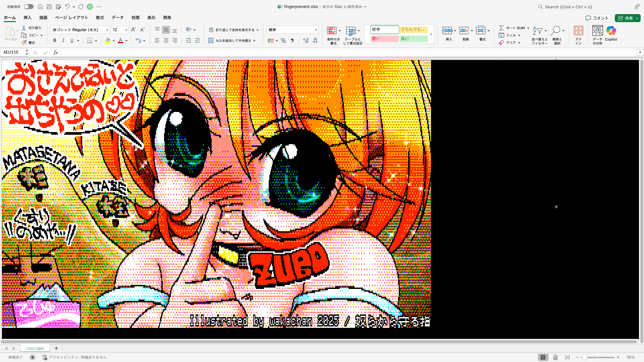Click the Undo arrow icon
Image resolution: width=644 pixels, height=362 pixels.
pyautogui.click(x=67, y=7)
